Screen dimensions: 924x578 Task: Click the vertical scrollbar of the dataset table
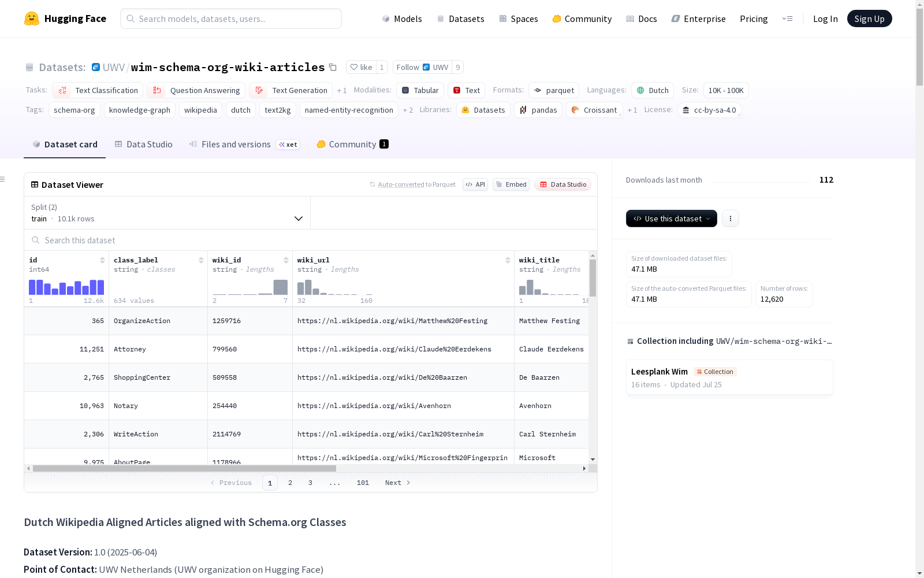coord(593,277)
